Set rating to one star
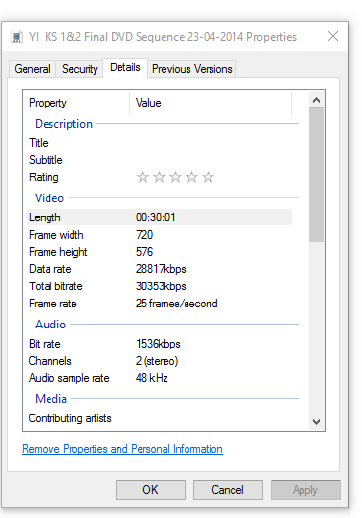Image resolution: width=362 pixels, height=518 pixels. (143, 177)
